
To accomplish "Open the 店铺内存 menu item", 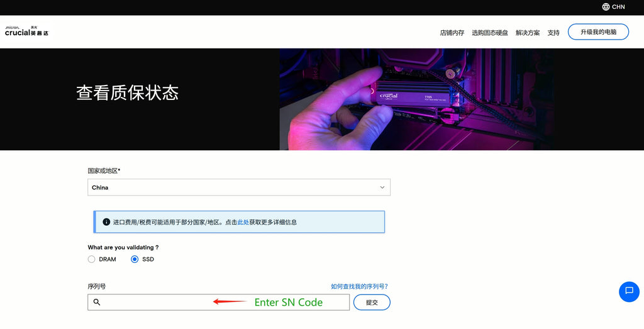I will (452, 33).
